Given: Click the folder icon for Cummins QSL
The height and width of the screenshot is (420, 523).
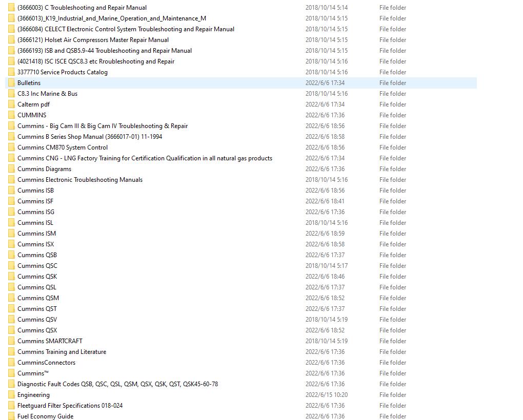Looking at the screenshot, I should [x=11, y=287].
